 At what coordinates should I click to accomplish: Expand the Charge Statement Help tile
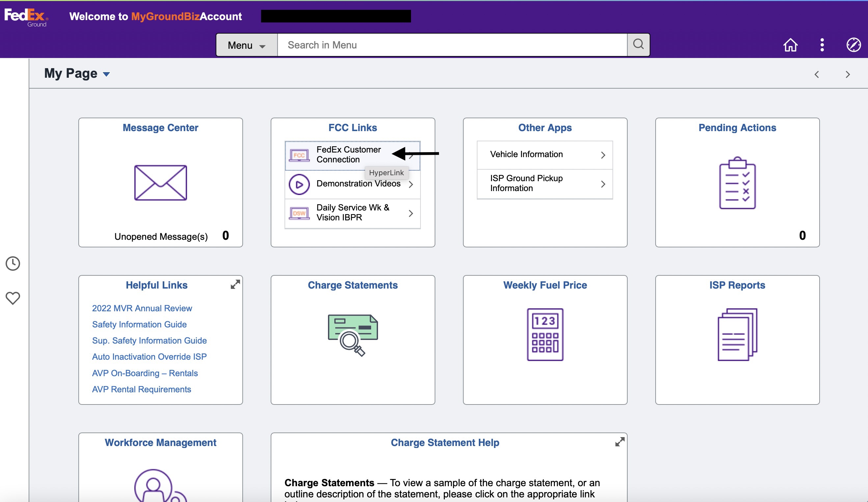[620, 442]
